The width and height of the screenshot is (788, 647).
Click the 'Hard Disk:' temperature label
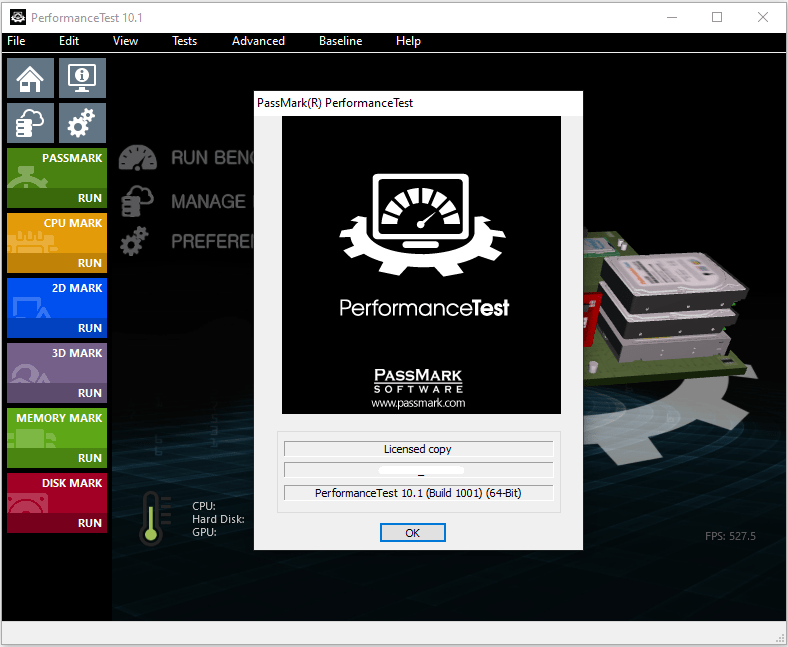coord(218,519)
